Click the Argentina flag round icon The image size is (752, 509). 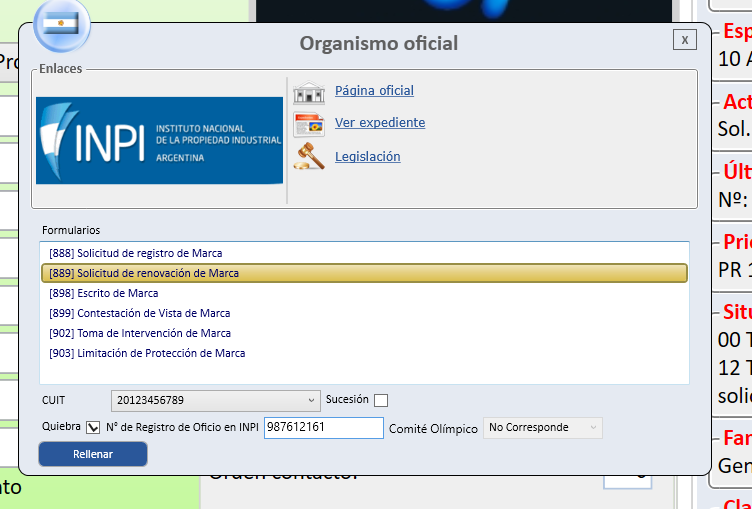tap(61, 24)
